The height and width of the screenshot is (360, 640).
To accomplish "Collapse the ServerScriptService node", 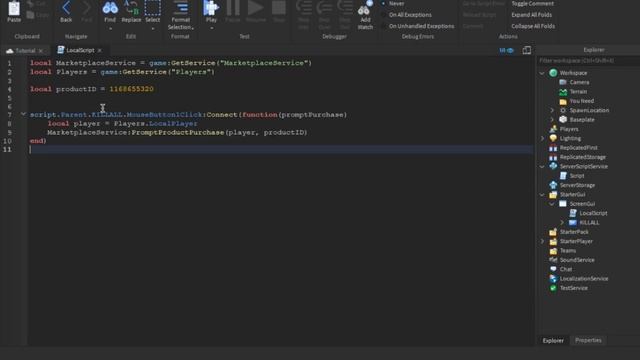I will tap(542, 167).
